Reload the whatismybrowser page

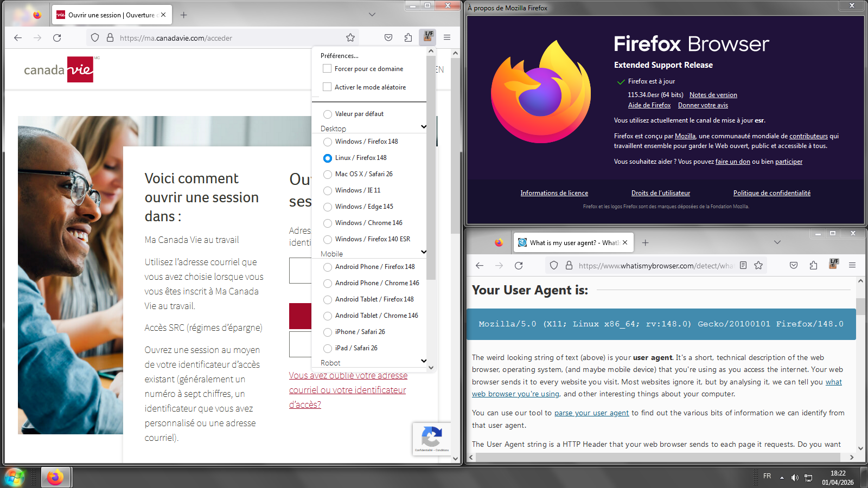[x=519, y=265]
